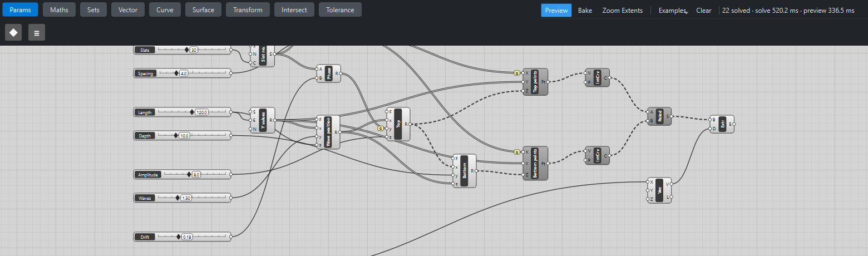The width and height of the screenshot is (868, 256).
Task: Select the Slat no. node
Action: point(262,56)
